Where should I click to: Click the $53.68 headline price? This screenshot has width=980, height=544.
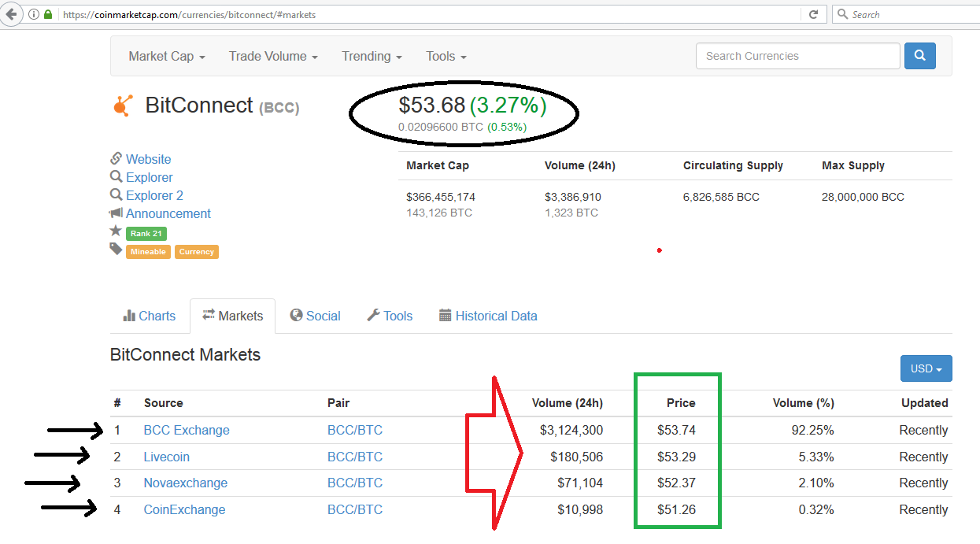tap(432, 105)
